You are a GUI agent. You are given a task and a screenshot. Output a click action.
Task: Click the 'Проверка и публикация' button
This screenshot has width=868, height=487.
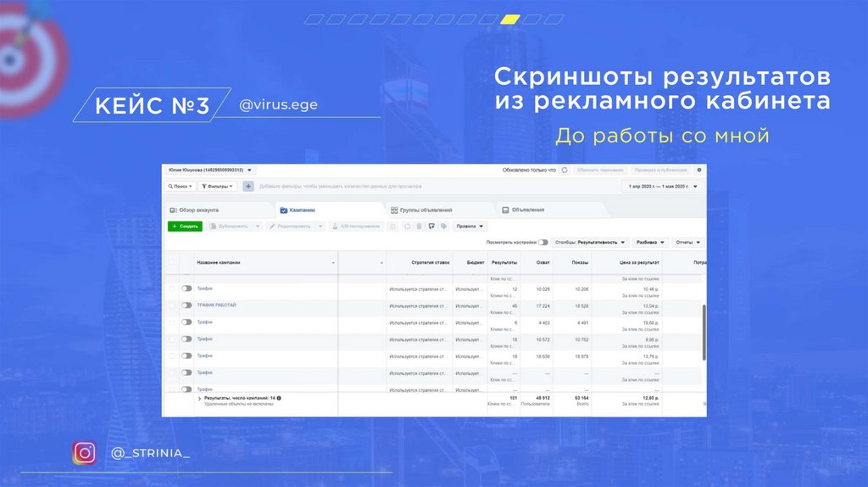pos(661,170)
